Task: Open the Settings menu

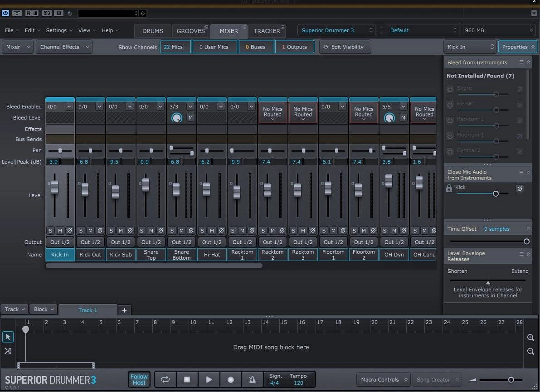Action: (x=59, y=30)
